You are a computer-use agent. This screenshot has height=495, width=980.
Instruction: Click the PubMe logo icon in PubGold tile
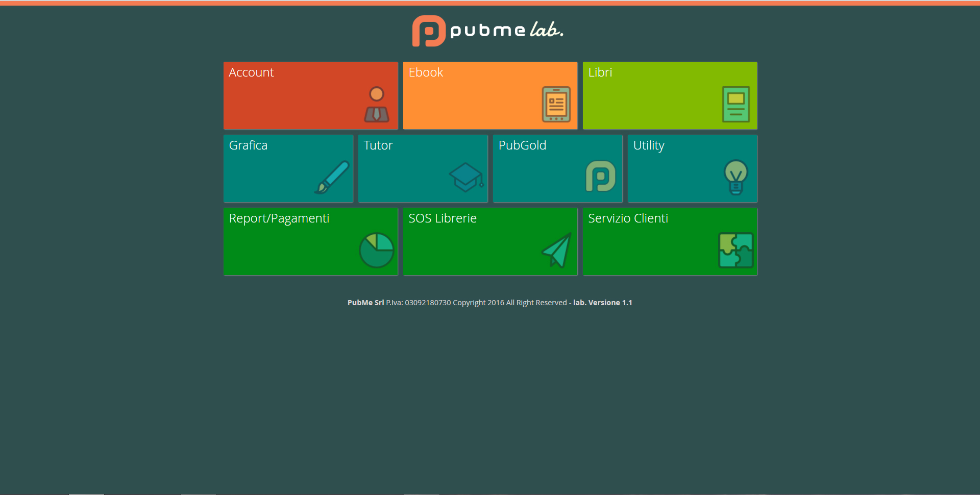[x=601, y=176]
